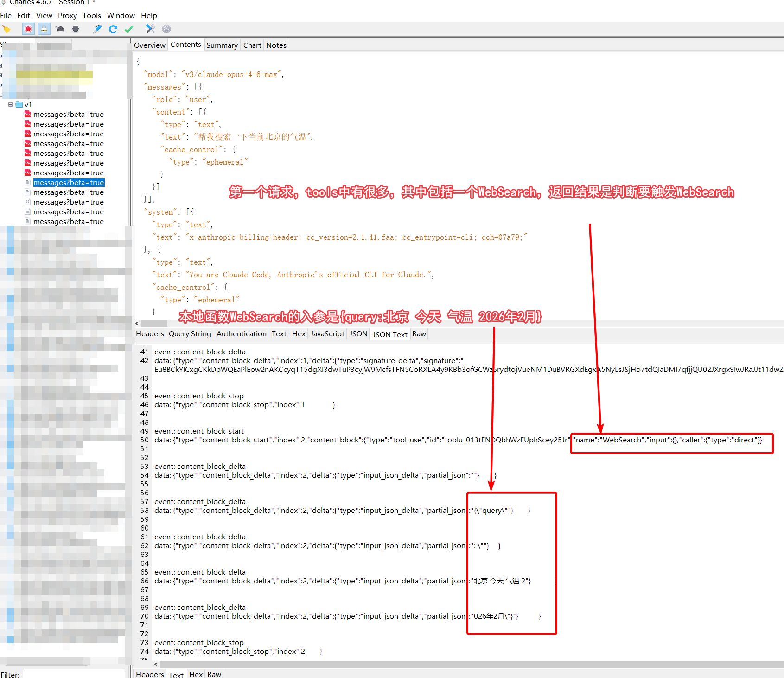Toggle the red Record button
This screenshot has width=784, height=678.
point(28,29)
